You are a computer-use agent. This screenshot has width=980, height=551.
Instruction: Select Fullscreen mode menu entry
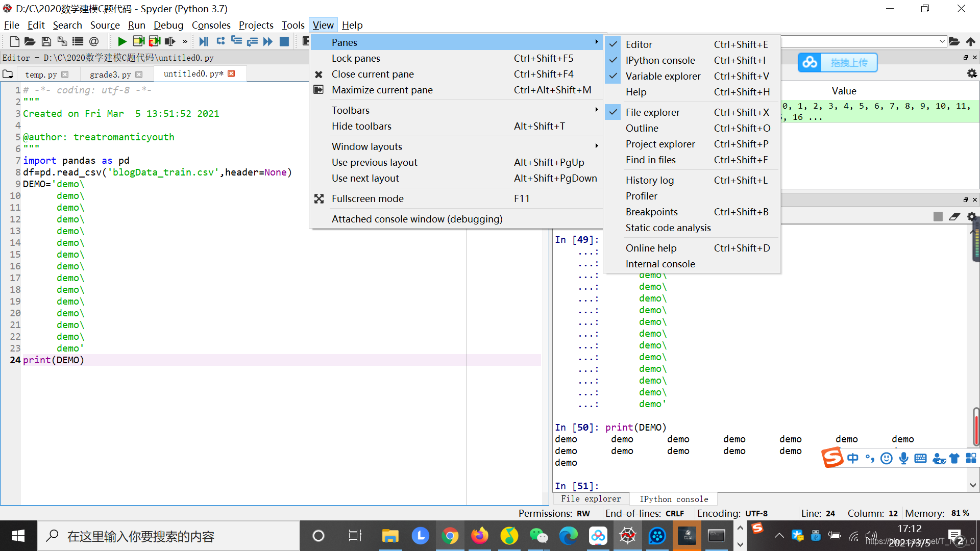coord(456,198)
